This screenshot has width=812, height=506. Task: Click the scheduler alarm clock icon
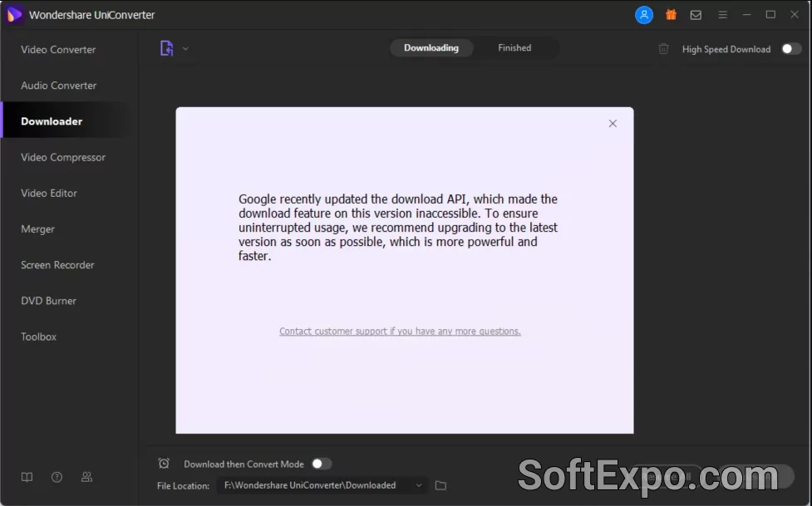pyautogui.click(x=164, y=464)
